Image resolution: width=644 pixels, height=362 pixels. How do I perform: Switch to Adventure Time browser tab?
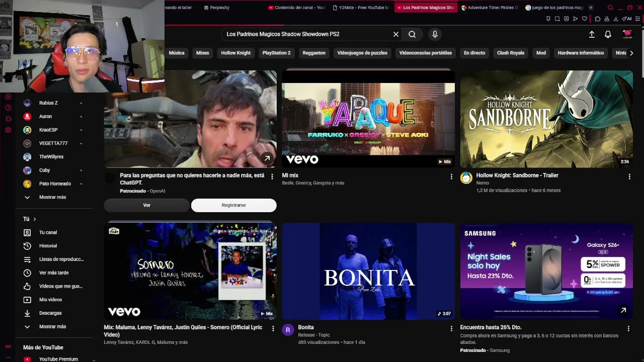[490, 8]
